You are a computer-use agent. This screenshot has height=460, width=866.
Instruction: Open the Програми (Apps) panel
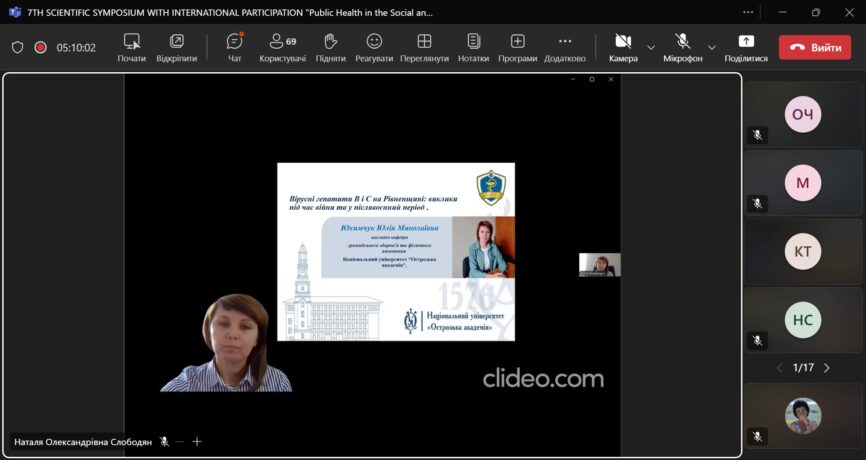tap(517, 47)
